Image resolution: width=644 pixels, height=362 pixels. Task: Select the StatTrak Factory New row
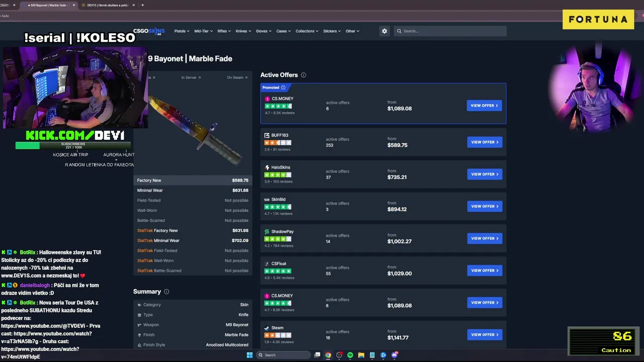pyautogui.click(x=193, y=231)
